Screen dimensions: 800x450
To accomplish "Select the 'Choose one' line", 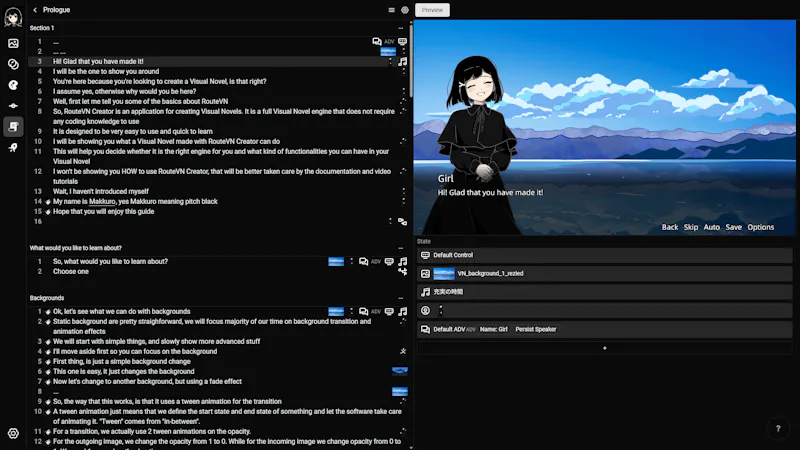I will coord(70,271).
